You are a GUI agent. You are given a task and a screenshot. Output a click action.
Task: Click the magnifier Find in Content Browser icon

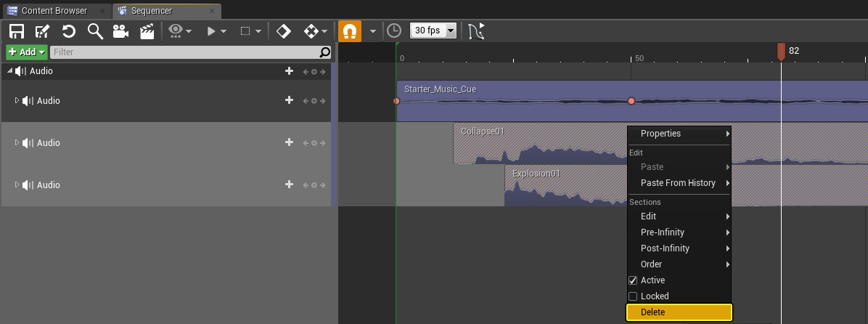click(x=95, y=31)
